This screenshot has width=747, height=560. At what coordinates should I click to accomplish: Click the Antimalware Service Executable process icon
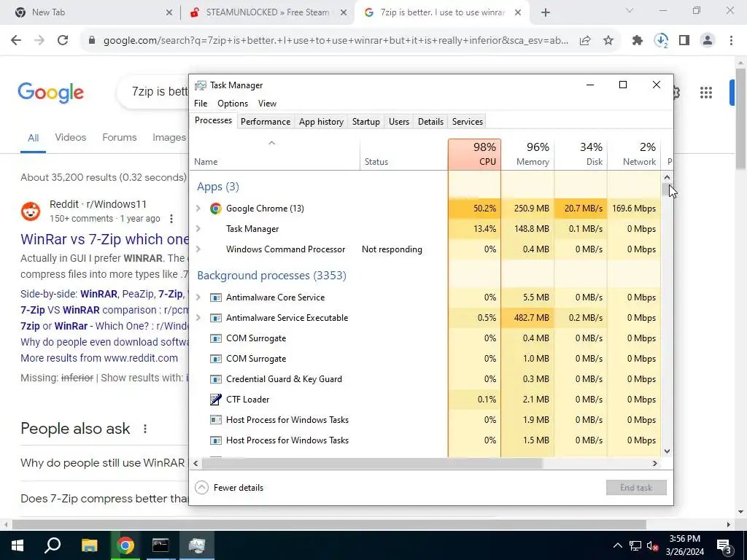[216, 318]
